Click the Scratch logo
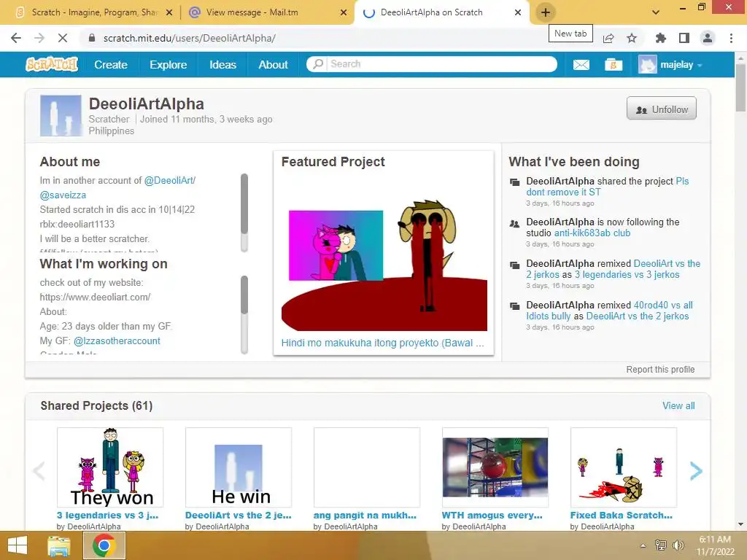Viewport: 747px width, 560px height. [x=52, y=64]
